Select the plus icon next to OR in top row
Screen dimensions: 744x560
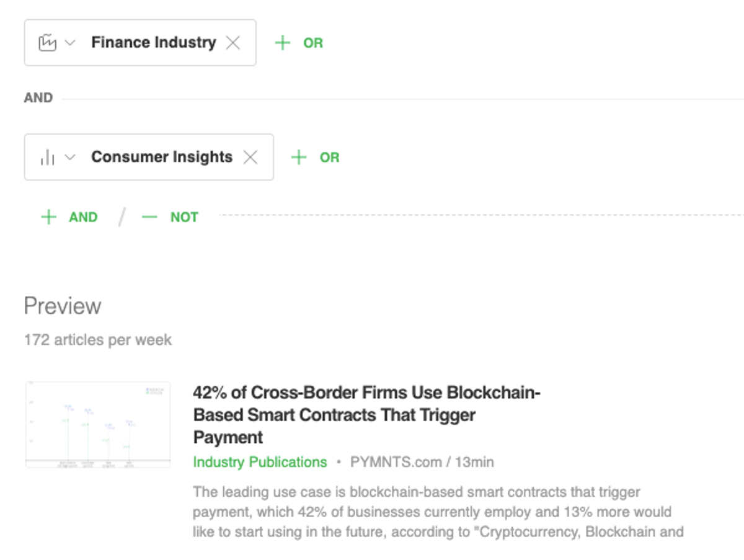tap(283, 43)
